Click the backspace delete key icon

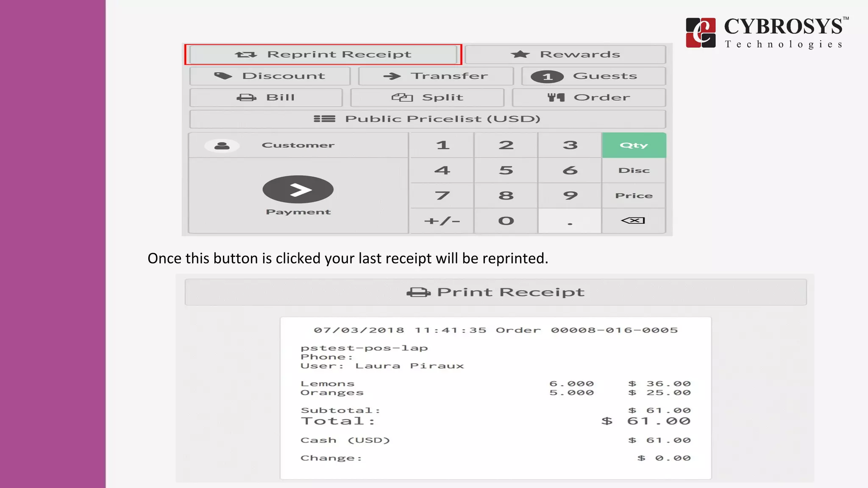point(634,221)
